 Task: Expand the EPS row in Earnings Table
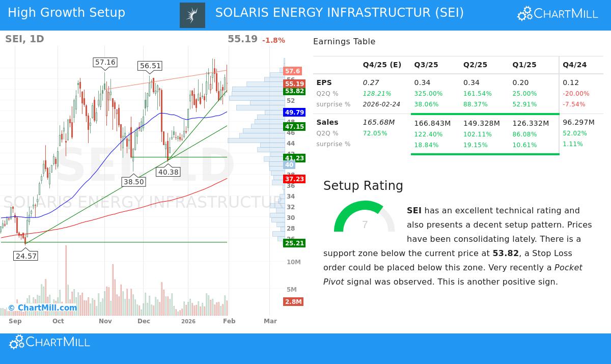(x=324, y=82)
